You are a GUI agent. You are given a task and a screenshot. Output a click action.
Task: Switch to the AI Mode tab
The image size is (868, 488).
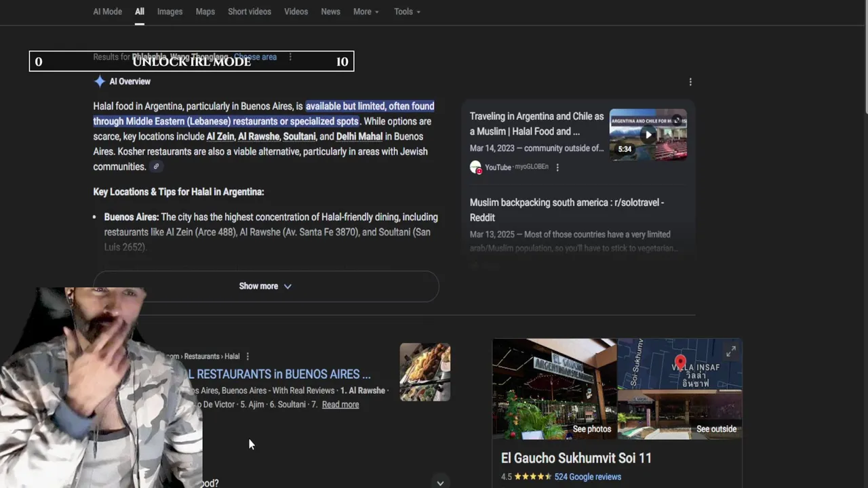coord(107,12)
